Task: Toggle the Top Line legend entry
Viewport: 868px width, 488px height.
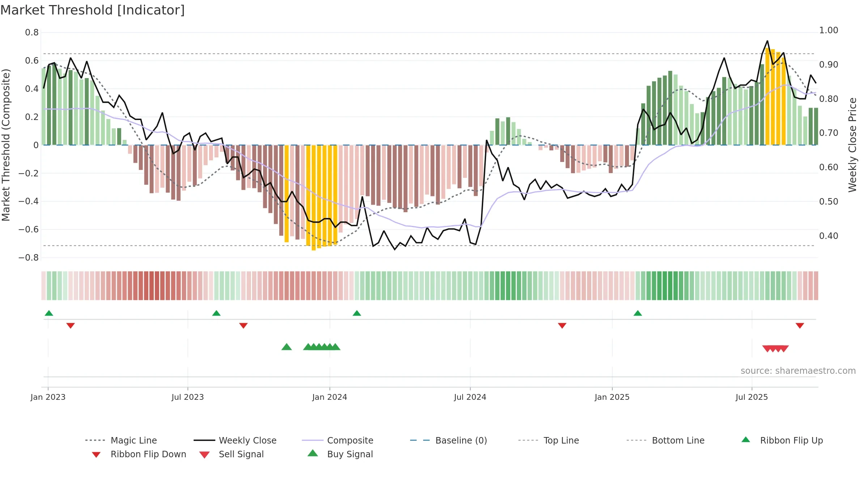Action: 548,440
